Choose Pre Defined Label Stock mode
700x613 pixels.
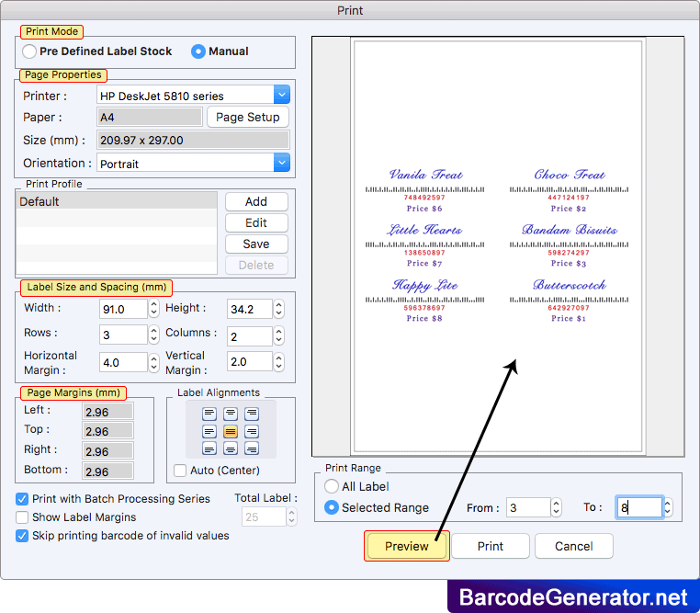(29, 51)
